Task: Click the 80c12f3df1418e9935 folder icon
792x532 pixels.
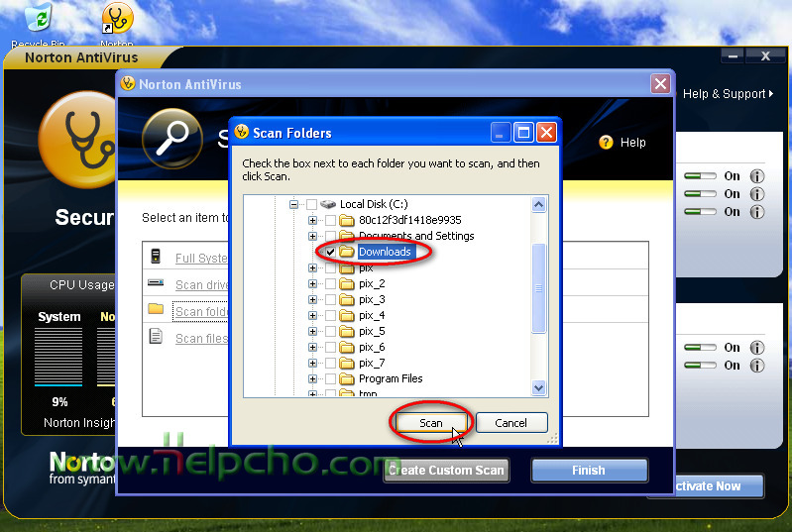Action: click(x=347, y=220)
